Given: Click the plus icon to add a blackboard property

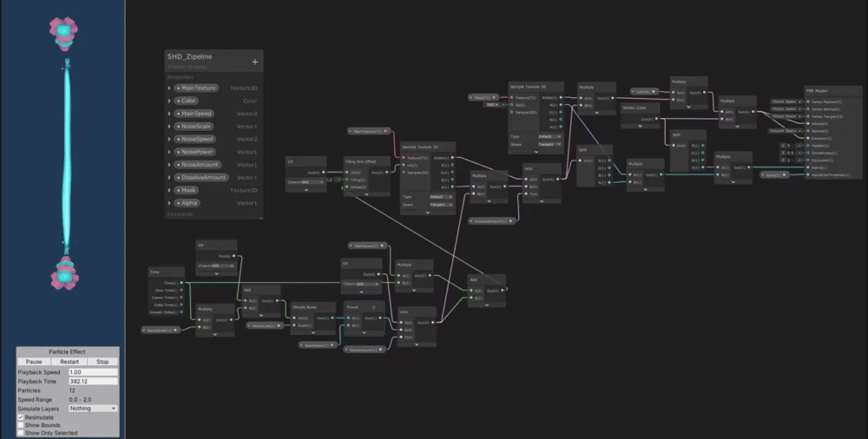Looking at the screenshot, I should tap(254, 62).
